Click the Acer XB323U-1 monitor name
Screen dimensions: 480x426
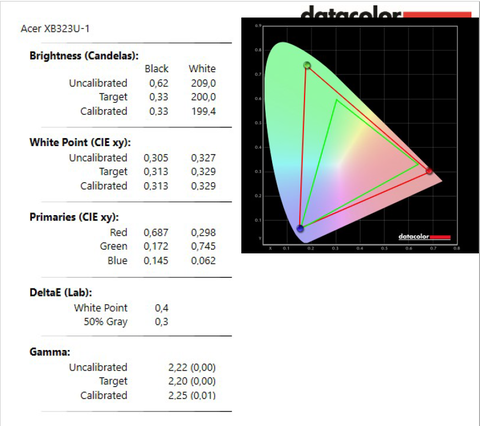(55, 29)
